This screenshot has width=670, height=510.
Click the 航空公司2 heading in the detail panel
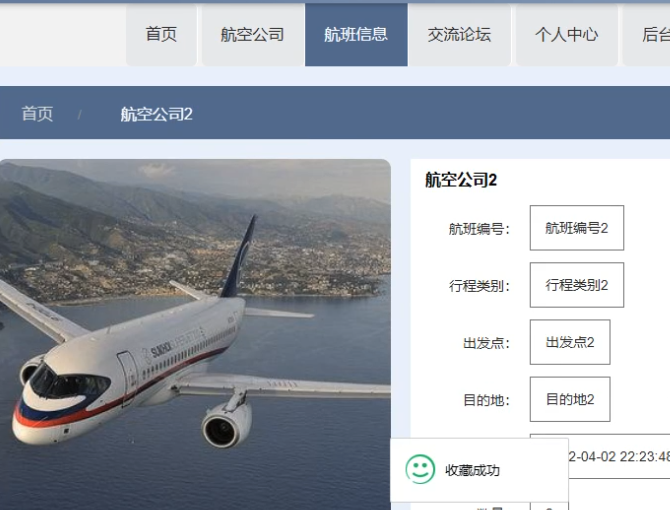pos(461,180)
